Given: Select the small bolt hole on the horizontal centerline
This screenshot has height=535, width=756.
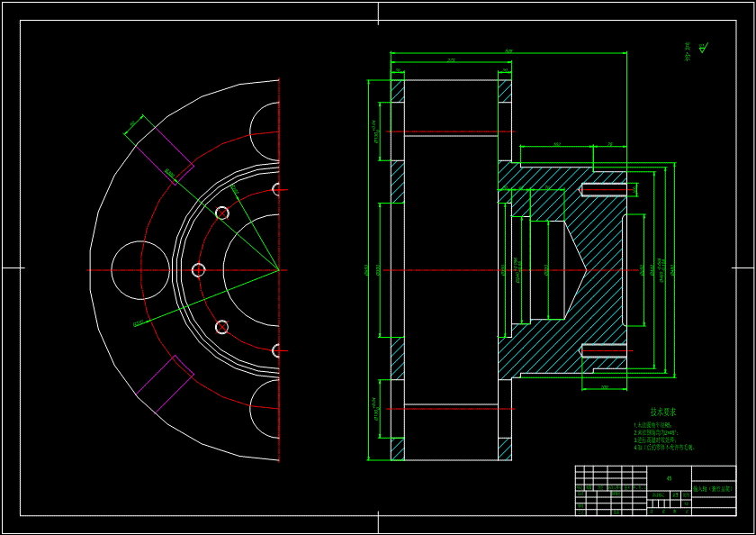Looking at the screenshot, I should [198, 270].
